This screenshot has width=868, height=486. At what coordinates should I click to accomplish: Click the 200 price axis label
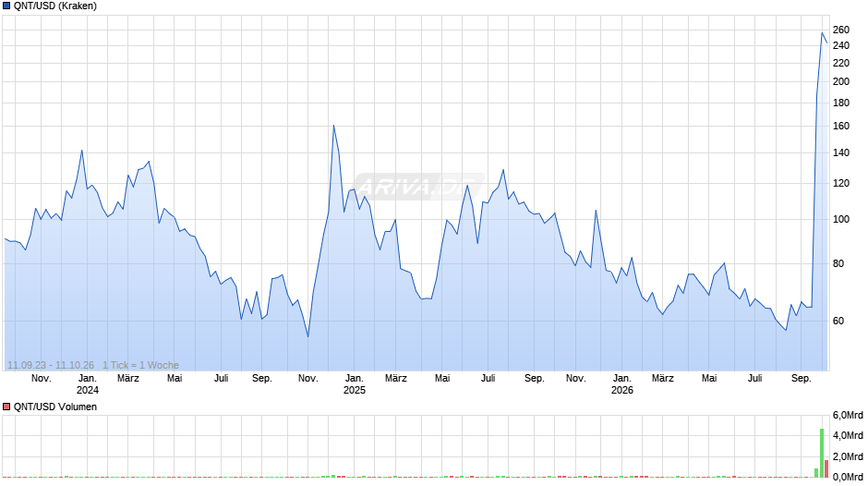pyautogui.click(x=841, y=81)
